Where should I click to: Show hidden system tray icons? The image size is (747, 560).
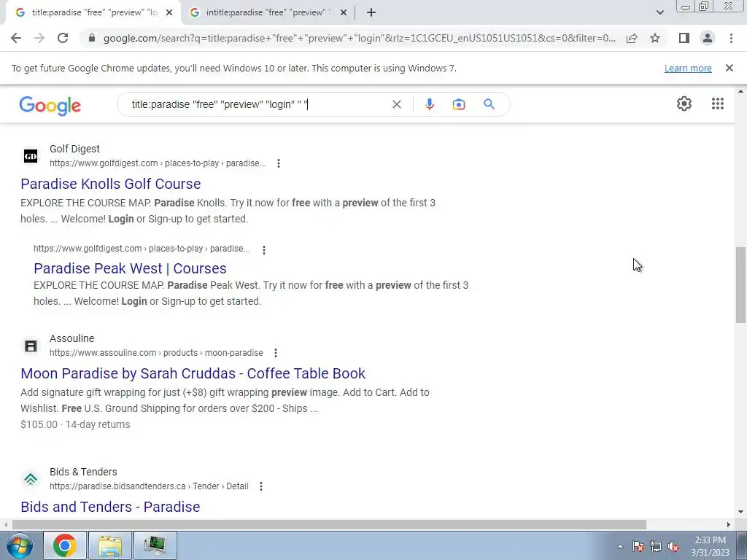620,546
